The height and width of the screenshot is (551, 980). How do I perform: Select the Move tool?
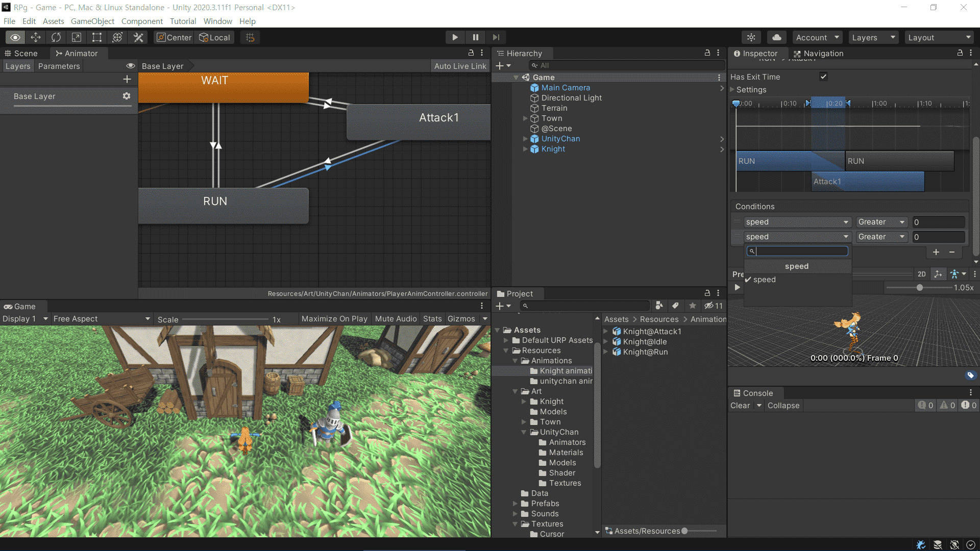36,37
